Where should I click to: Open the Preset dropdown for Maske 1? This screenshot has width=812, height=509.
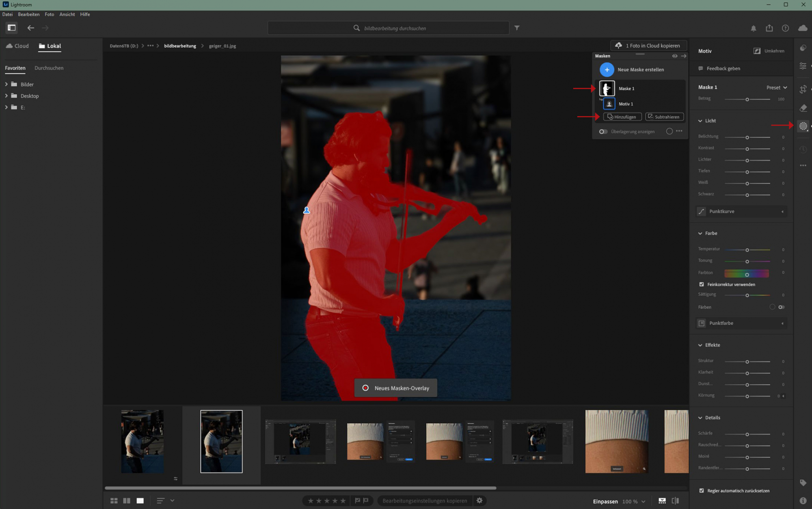pos(776,87)
